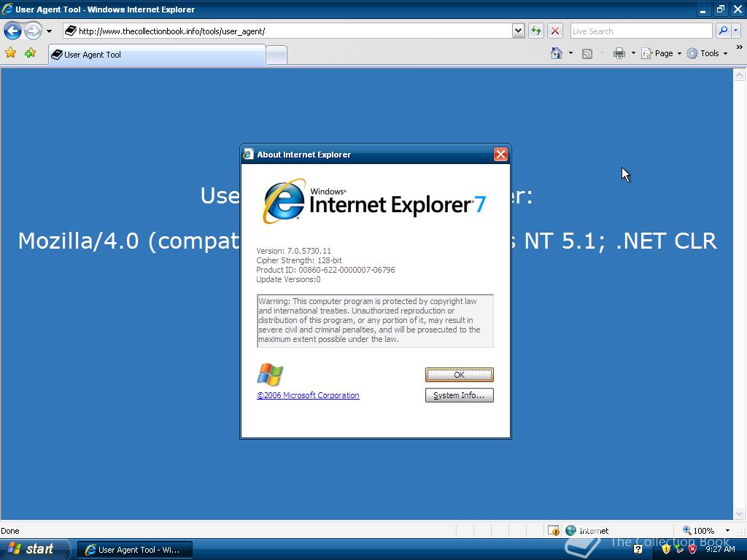747x560 pixels.
Task: Click the help question mark tray icon
Action: 638,550
